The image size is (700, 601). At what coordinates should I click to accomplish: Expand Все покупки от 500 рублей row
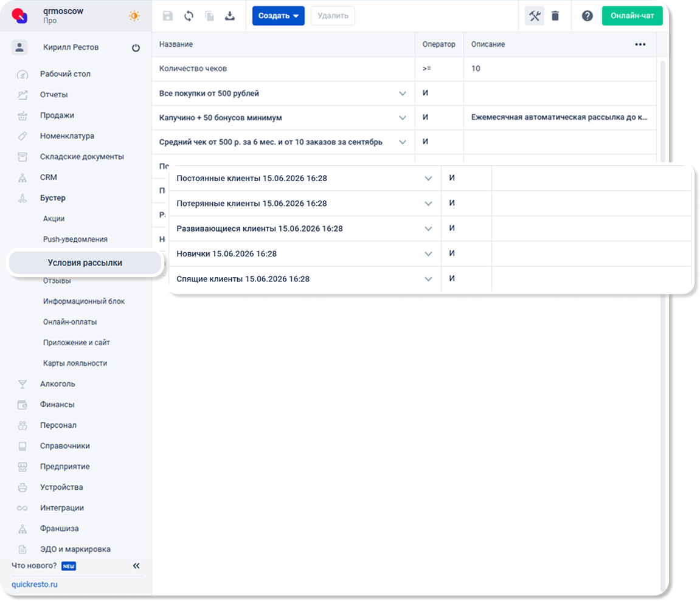402,93
